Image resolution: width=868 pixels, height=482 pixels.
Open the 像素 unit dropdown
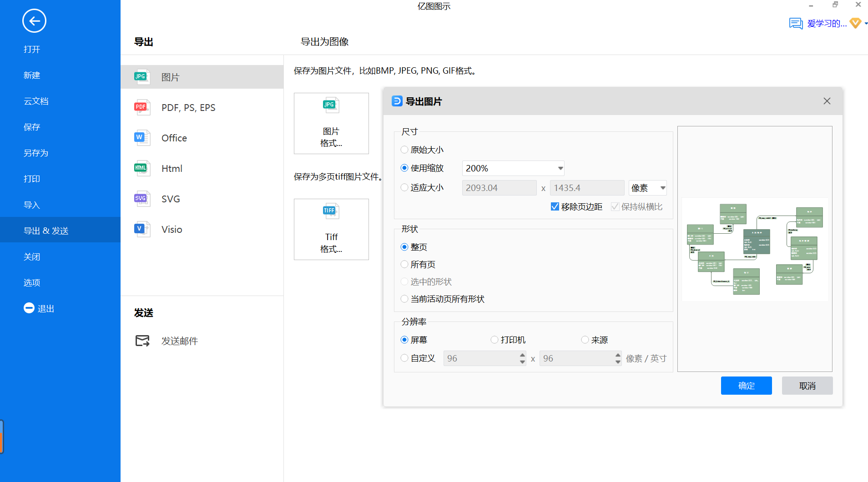647,188
